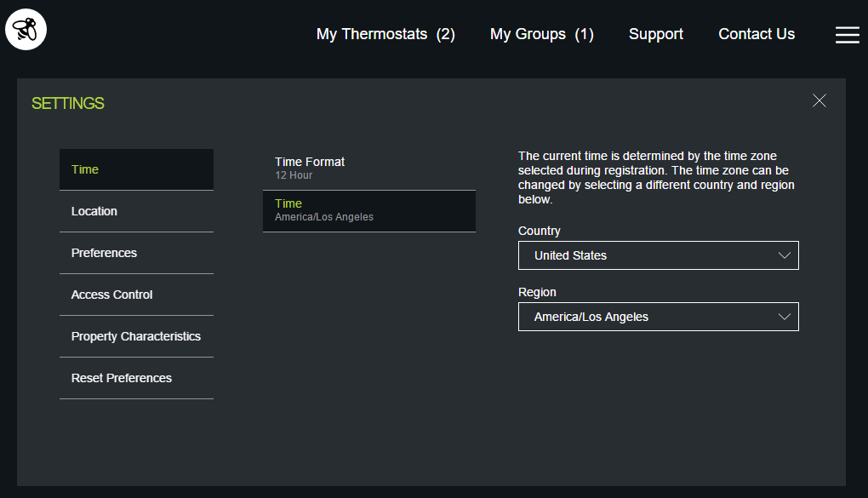The image size is (868, 498).
Task: Select Access Control in the settings list
Action: 136,295
